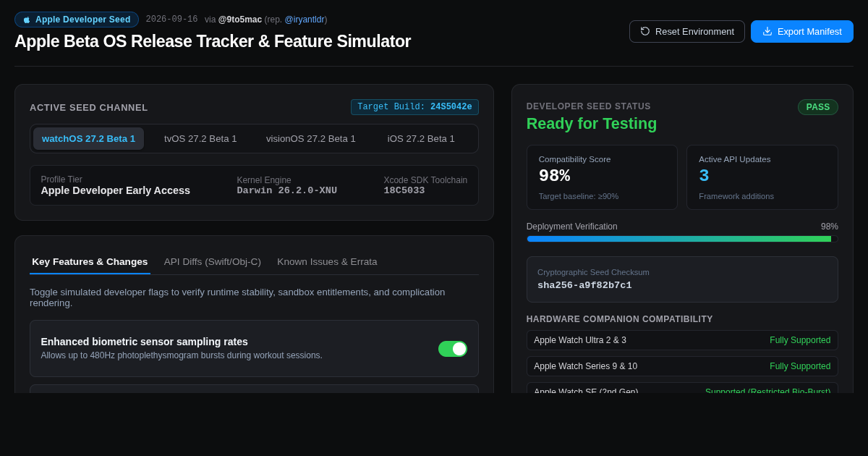Switch to tvOS 27.2 Beta 1 channel
868x456 pixels.
point(200,138)
